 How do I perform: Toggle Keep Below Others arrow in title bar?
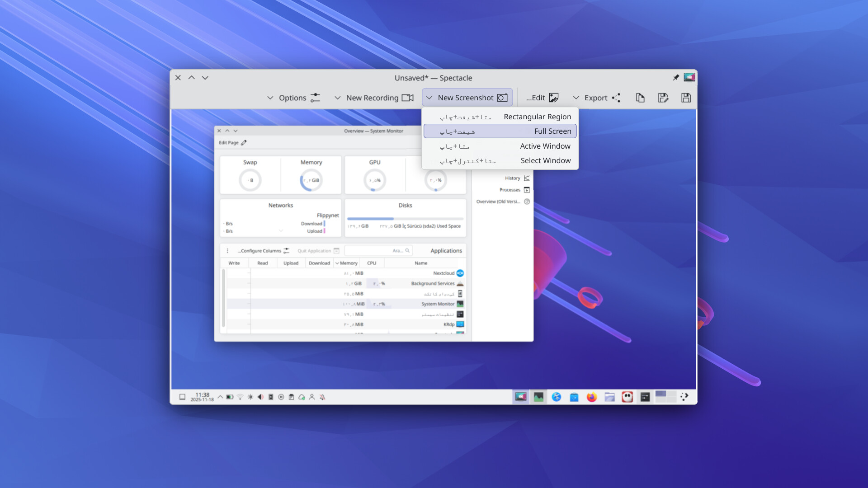205,78
